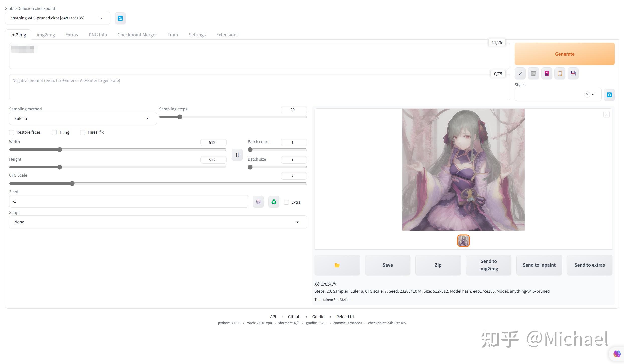The width and height of the screenshot is (624, 364).
Task: Open the Checkpoint Merger tab
Action: click(x=137, y=35)
